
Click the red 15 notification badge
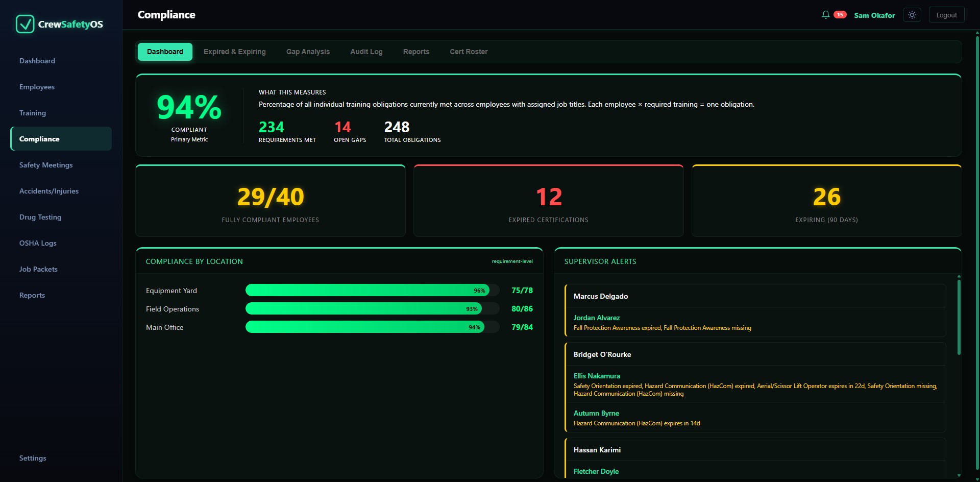pos(840,15)
